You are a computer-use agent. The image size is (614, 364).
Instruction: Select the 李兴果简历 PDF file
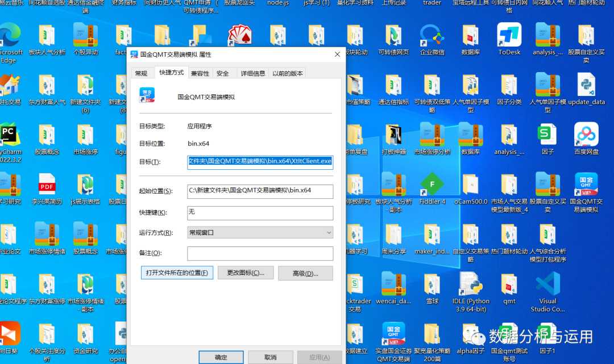(x=47, y=189)
